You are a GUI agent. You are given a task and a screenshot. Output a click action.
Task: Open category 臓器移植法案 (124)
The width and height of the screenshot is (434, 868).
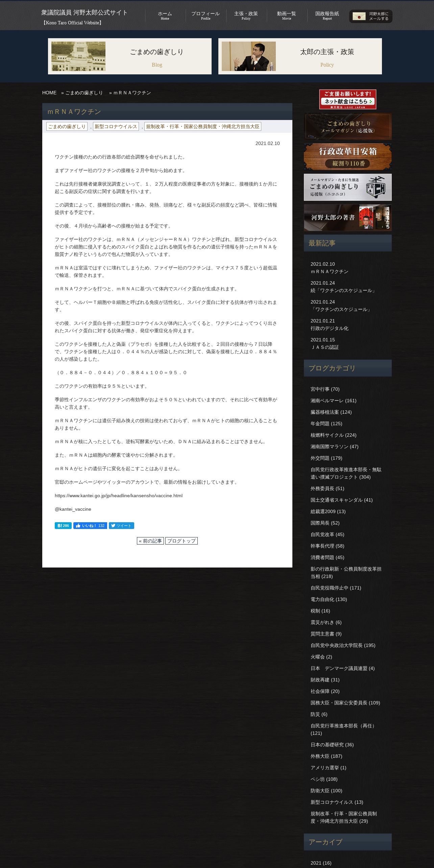click(331, 412)
